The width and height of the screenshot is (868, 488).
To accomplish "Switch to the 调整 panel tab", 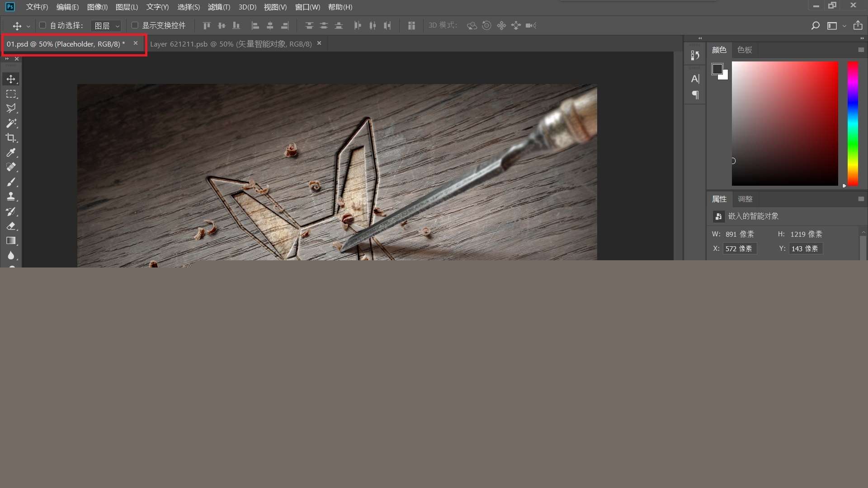I will point(745,199).
